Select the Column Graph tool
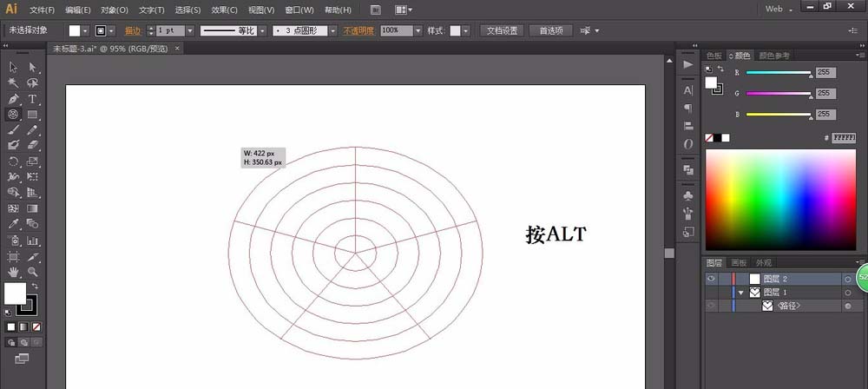This screenshot has height=389, width=868. coord(33,241)
